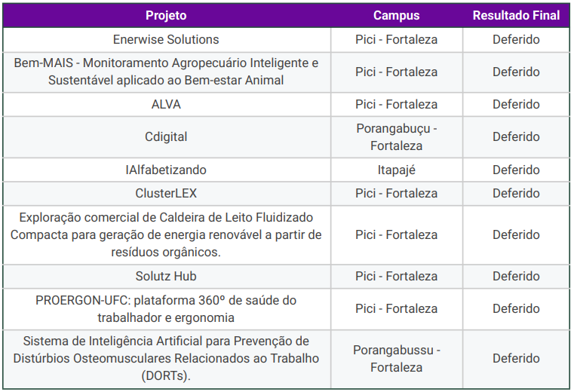Viewport: 574px width, 392px height.
Task: Select the Enerwise Solutions project cell
Action: (x=166, y=39)
